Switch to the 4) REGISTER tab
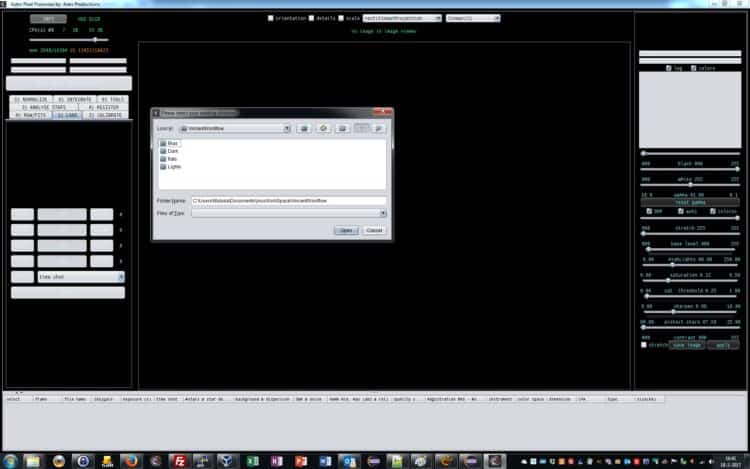 (x=103, y=108)
